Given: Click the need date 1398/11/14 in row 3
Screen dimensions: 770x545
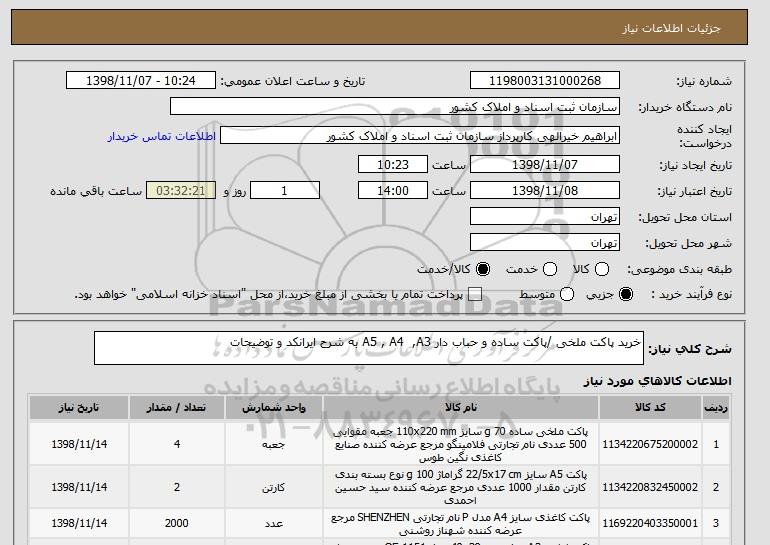Looking at the screenshot, I should (x=79, y=523).
